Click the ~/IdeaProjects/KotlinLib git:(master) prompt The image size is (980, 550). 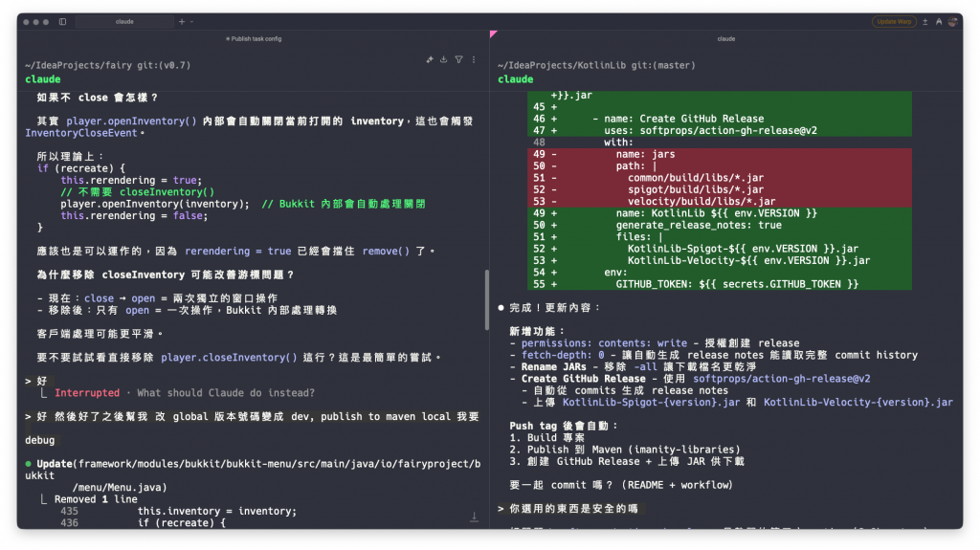pyautogui.click(x=596, y=65)
